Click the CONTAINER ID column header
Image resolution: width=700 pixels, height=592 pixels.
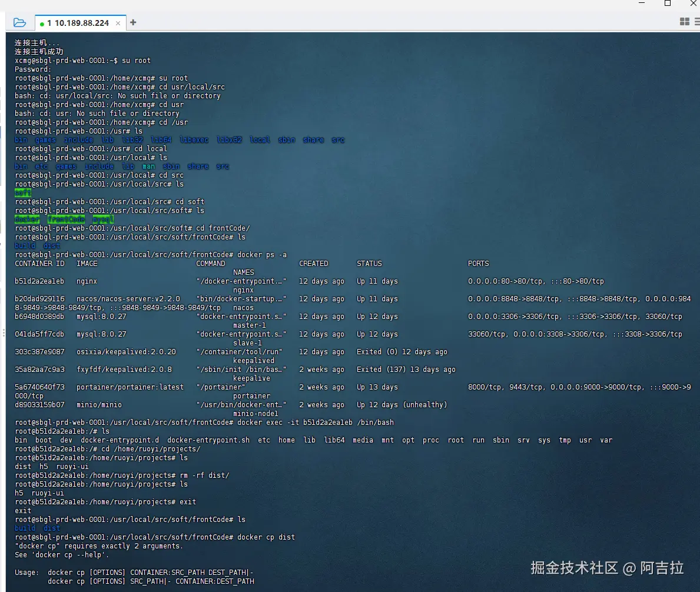coord(39,264)
